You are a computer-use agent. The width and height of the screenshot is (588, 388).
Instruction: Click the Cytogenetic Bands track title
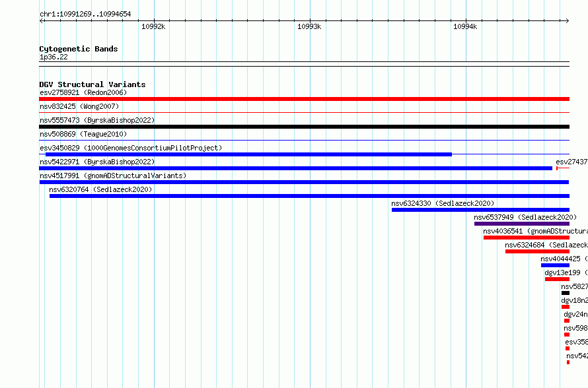79,49
